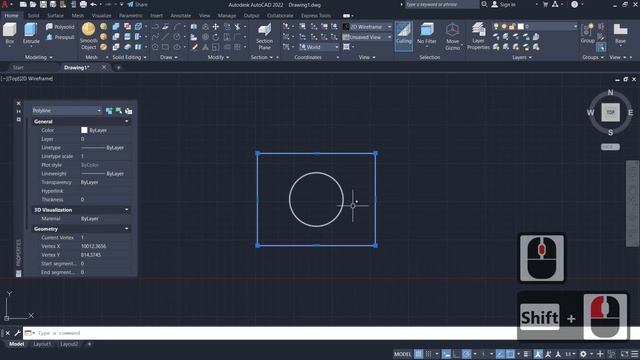Toggle MODEL space button in status bar
The height and width of the screenshot is (360, 640).
(402, 354)
